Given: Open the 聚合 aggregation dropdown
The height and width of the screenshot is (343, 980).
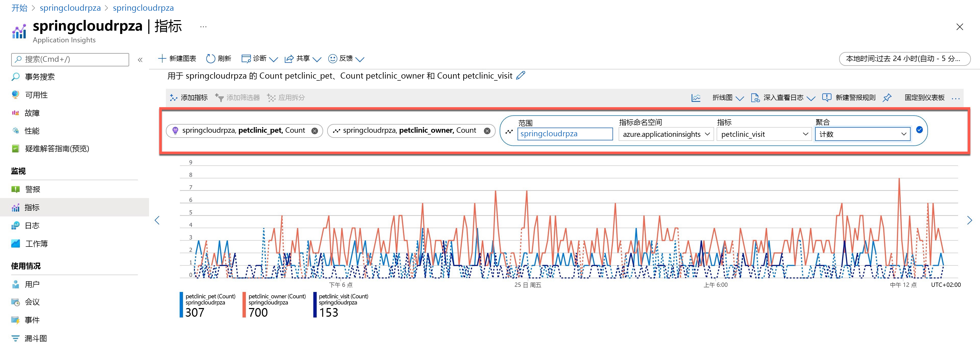Looking at the screenshot, I should pos(862,134).
